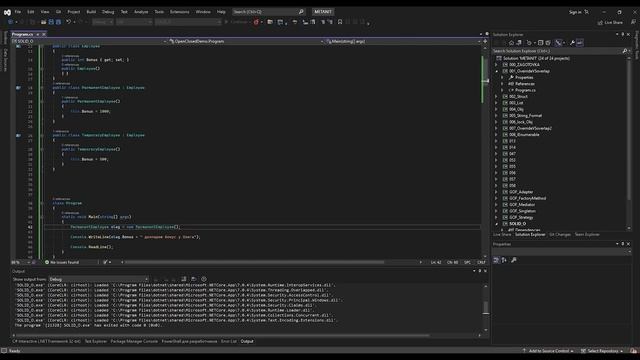Select the 005_String_Format project
This screenshot has width=640, height=360.
(x=525, y=116)
